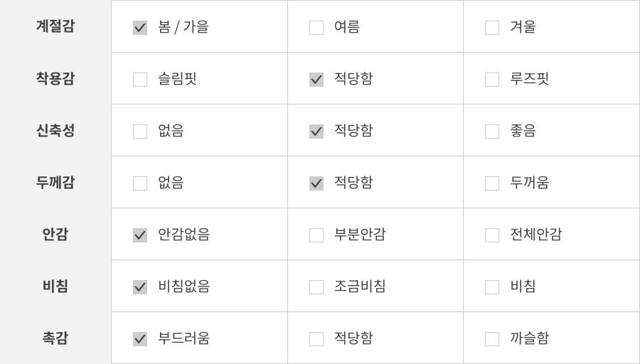This screenshot has height=364, width=640.
Task: Uncheck the 안감없음 checkbox
Action: click(140, 235)
